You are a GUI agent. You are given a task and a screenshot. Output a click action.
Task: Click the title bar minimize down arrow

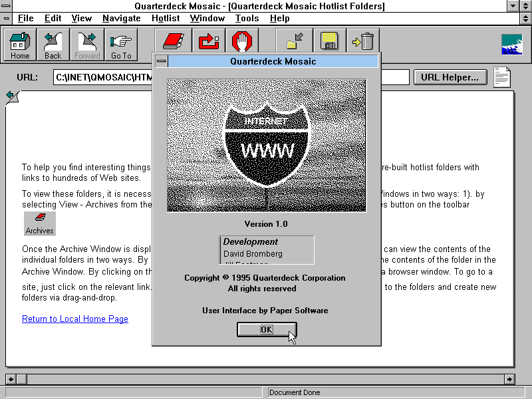[513, 6]
